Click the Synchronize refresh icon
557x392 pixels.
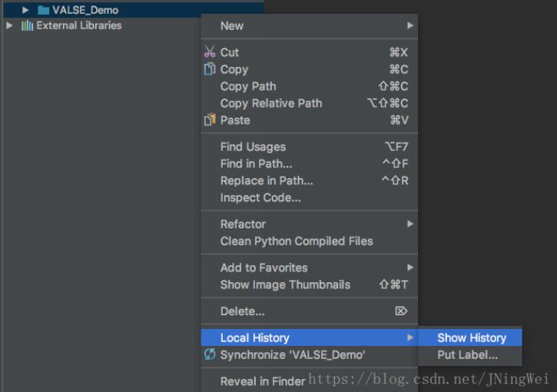tap(210, 354)
